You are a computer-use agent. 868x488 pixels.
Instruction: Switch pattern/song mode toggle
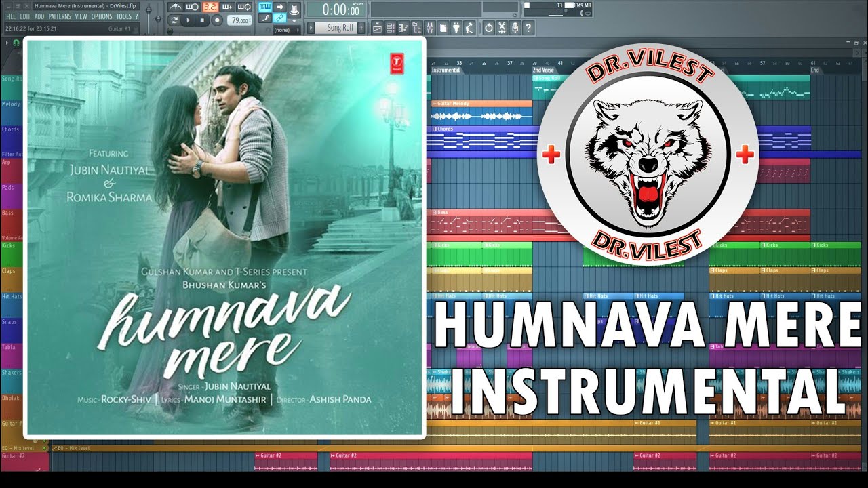[x=175, y=20]
